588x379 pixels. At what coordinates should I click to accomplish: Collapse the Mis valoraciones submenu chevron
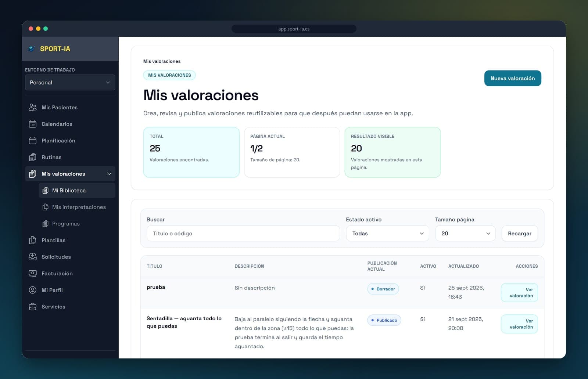click(x=109, y=174)
